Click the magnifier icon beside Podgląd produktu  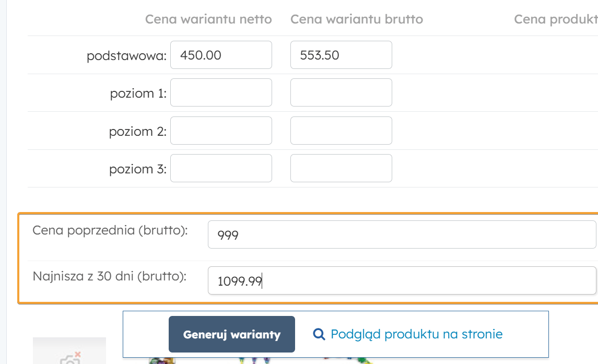click(319, 334)
